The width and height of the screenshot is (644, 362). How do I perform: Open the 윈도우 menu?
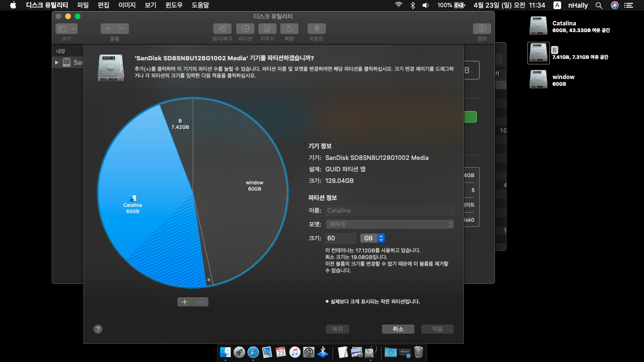click(174, 5)
